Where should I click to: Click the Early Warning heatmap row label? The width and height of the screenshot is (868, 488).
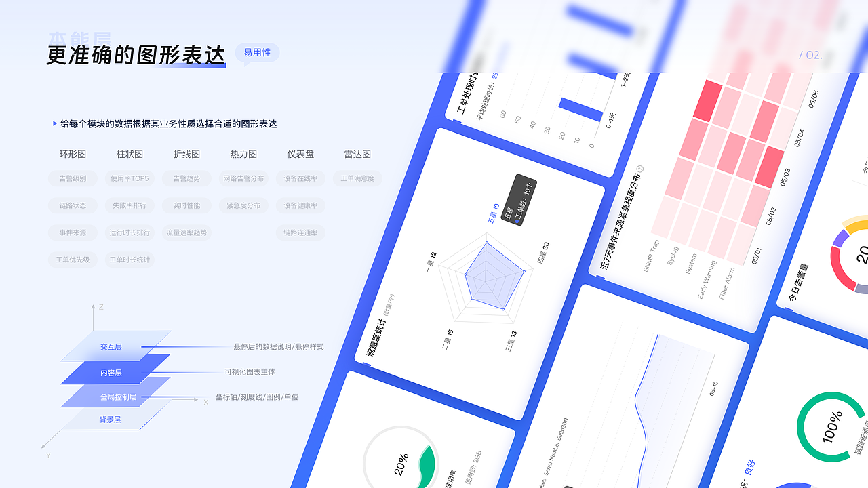pyautogui.click(x=707, y=279)
